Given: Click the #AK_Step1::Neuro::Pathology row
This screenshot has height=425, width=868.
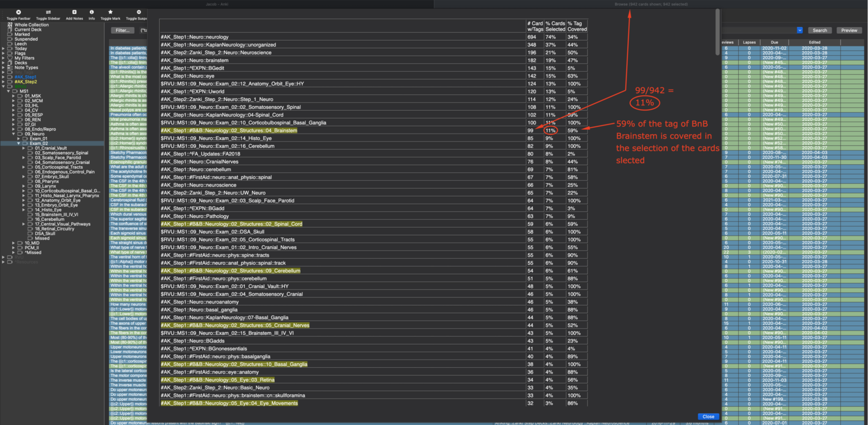Looking at the screenshot, I should (373, 216).
